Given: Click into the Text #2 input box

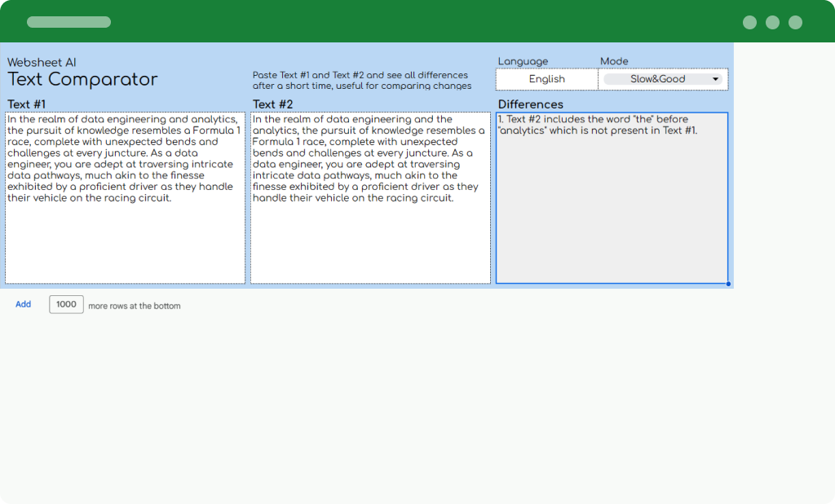Looking at the screenshot, I should click(371, 197).
